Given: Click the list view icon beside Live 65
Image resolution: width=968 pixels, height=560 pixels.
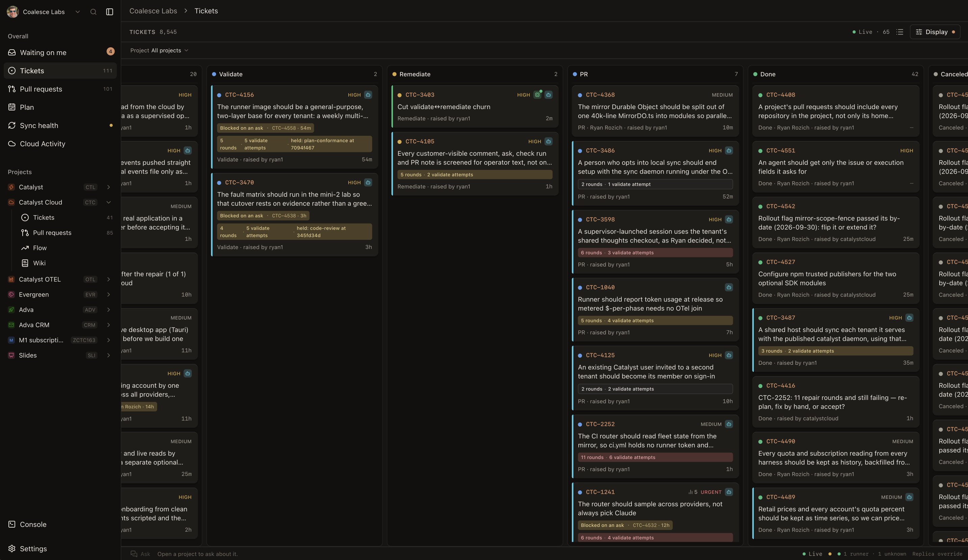Looking at the screenshot, I should 900,32.
